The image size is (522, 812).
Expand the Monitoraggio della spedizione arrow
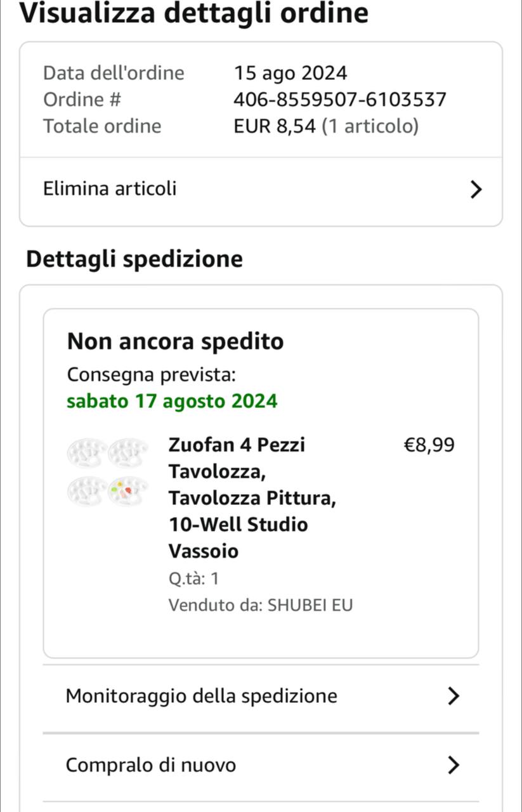453,696
